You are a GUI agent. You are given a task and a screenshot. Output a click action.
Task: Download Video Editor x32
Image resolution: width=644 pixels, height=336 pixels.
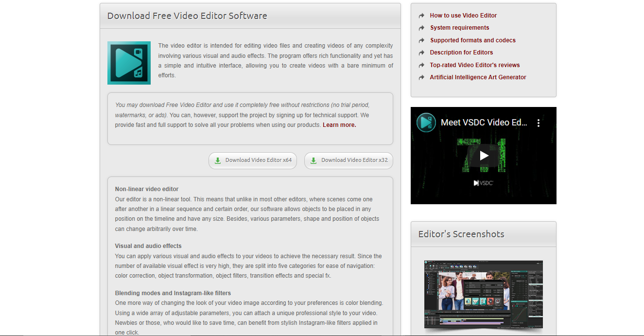click(x=348, y=160)
